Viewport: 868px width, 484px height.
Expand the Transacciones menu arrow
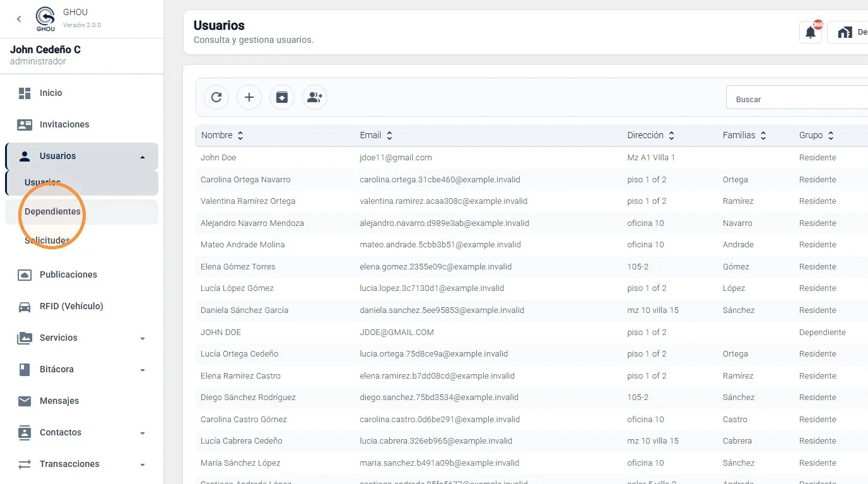pyautogui.click(x=143, y=464)
